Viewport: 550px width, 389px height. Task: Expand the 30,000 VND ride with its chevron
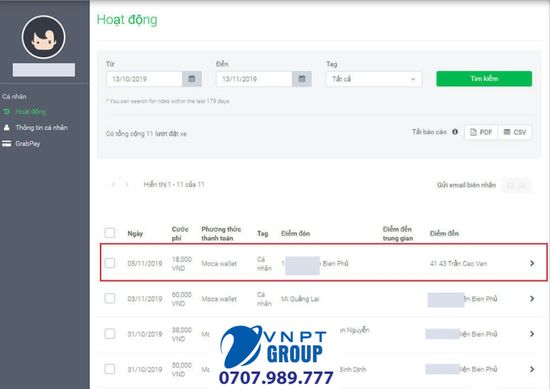[532, 369]
